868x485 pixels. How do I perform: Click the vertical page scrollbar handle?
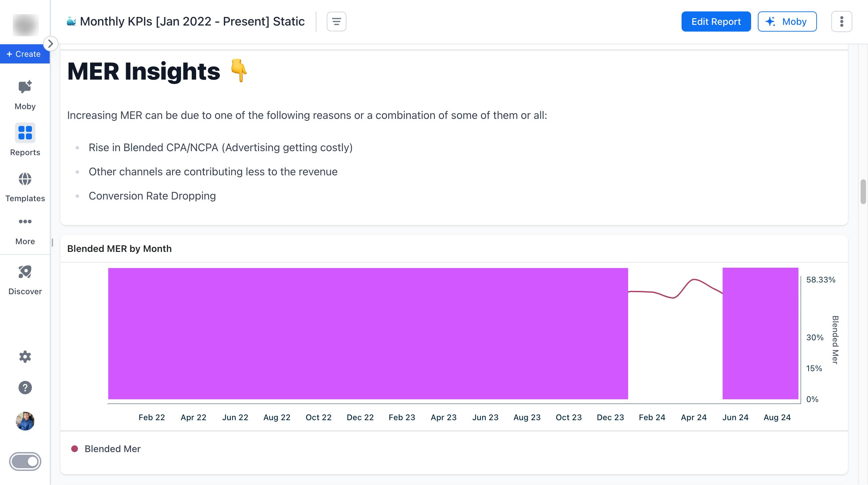(x=863, y=192)
